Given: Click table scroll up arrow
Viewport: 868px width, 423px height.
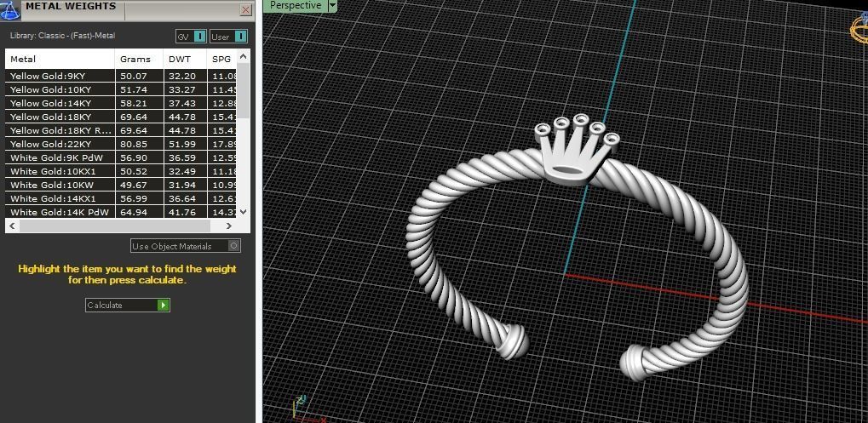Looking at the screenshot, I should [x=243, y=56].
